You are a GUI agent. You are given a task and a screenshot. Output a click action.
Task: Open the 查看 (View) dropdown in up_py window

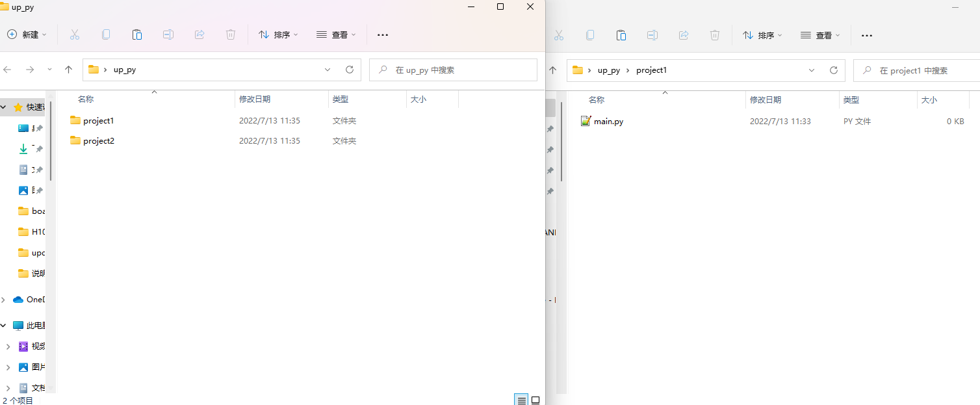point(336,34)
